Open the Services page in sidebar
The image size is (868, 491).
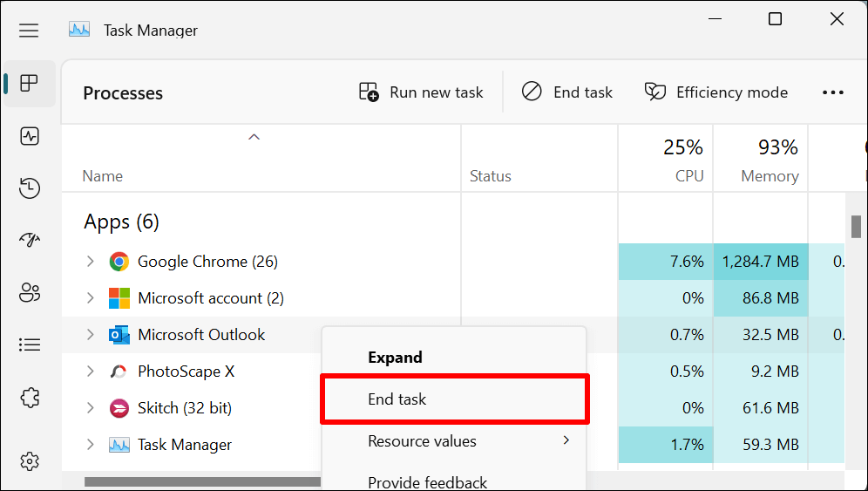pos(30,398)
